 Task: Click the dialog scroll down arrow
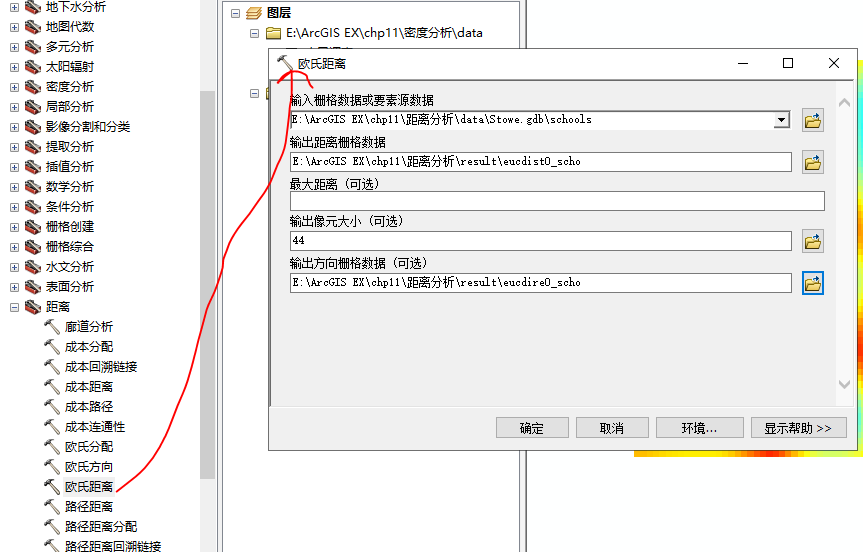(844, 384)
